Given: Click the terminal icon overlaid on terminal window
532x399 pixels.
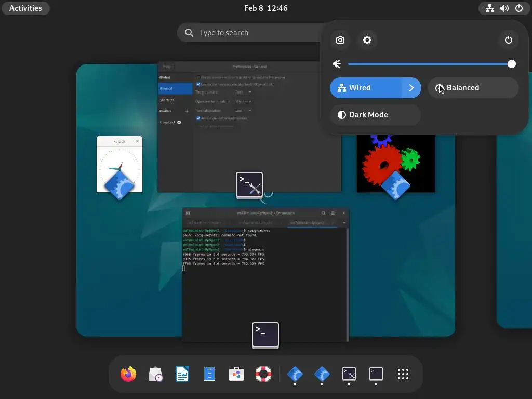Looking at the screenshot, I should point(265,335).
